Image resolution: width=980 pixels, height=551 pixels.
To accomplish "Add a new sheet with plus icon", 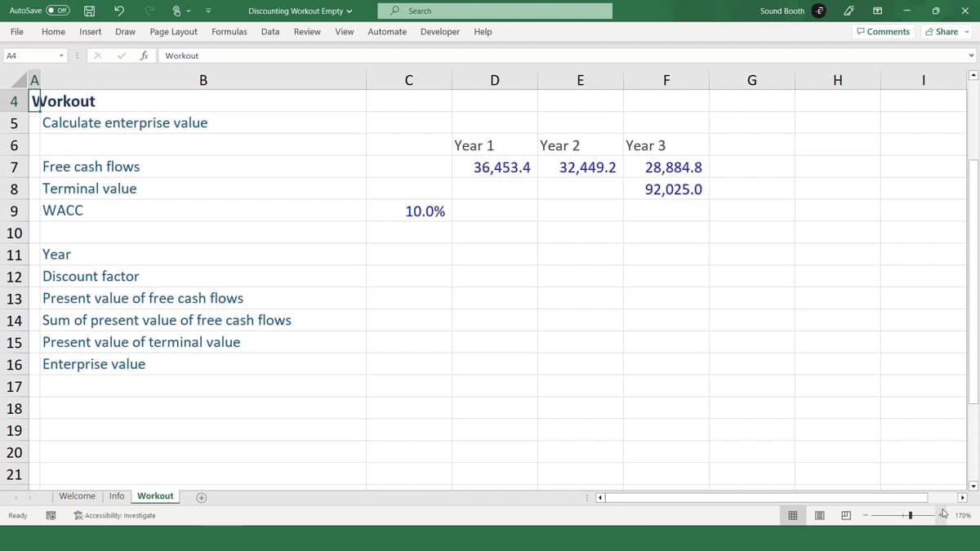I will pos(201,497).
